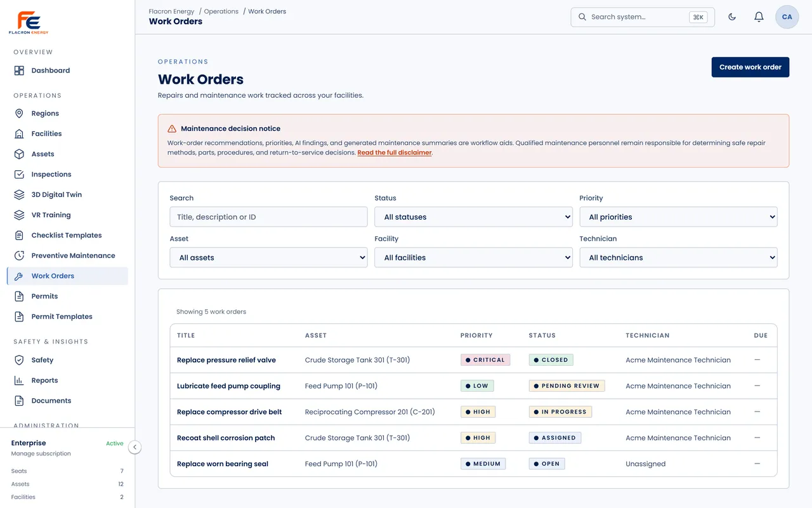
Task: Open the Read the full disclaimer link
Action: [395, 153]
